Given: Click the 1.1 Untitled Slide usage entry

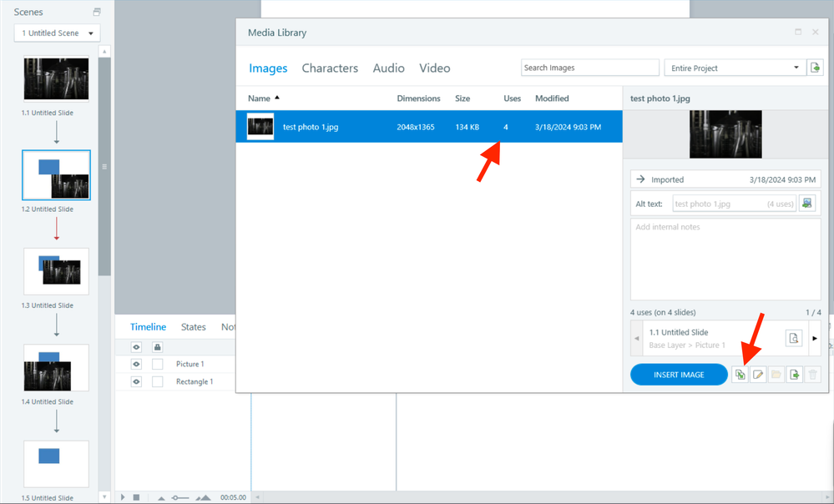Looking at the screenshot, I should pos(714,338).
